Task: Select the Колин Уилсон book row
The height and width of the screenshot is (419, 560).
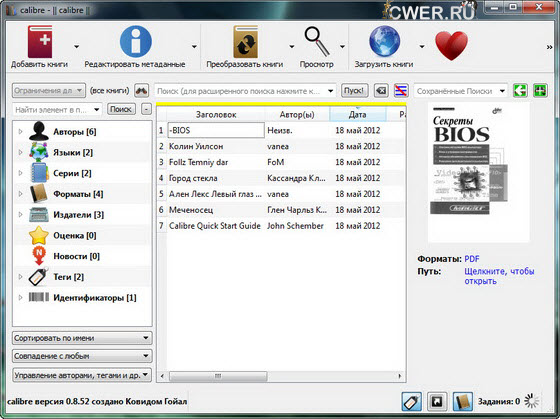Action: 281,146
